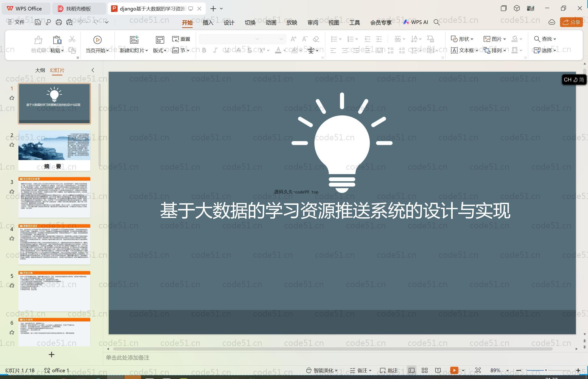Screen dimensions: 588x379
Task: Click the search magnifier beside WPS AI
Action: pyautogui.click(x=437, y=22)
